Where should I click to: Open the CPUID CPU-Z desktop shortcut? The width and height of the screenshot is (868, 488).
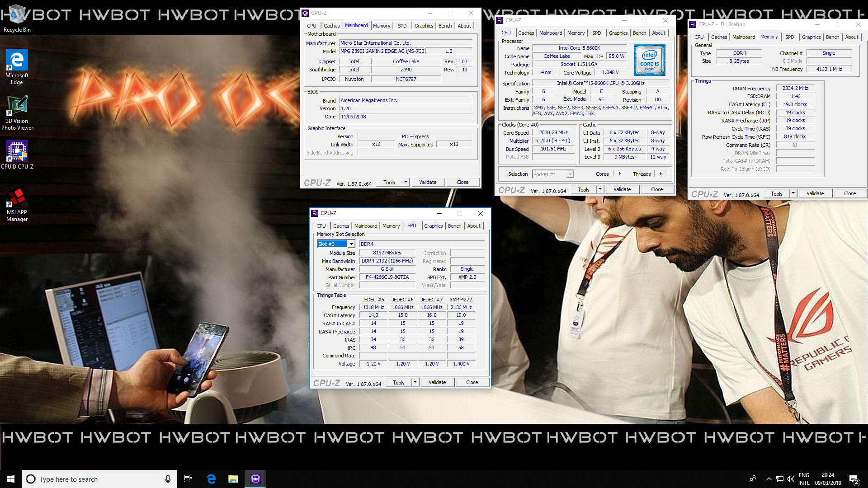tap(17, 155)
